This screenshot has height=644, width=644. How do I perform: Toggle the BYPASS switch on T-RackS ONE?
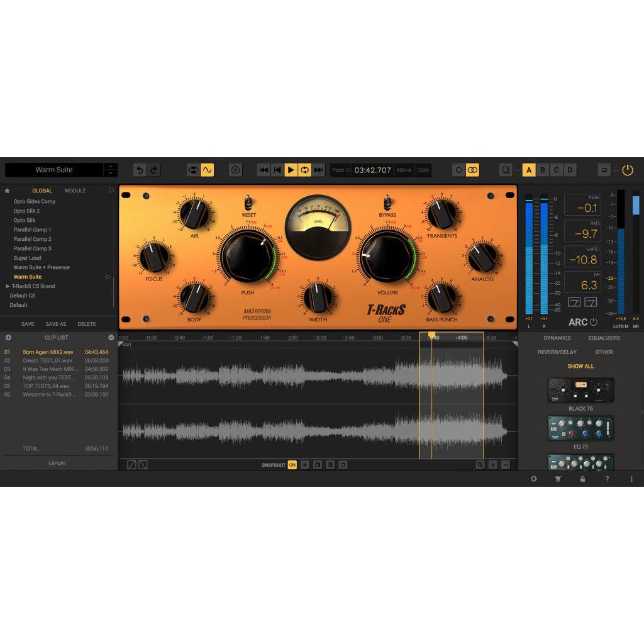(389, 203)
